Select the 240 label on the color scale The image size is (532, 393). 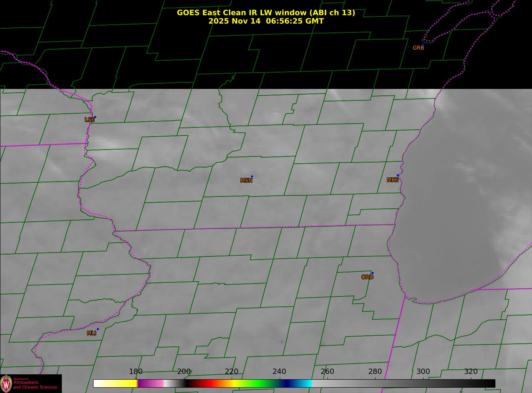click(x=279, y=372)
